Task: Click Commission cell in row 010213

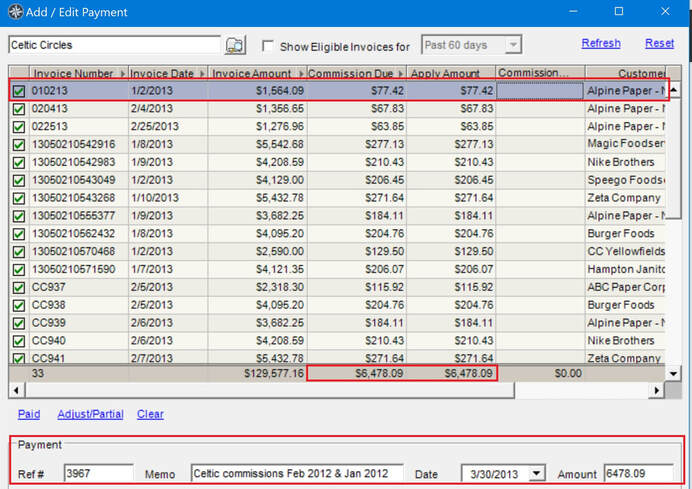Action: pyautogui.click(x=540, y=91)
